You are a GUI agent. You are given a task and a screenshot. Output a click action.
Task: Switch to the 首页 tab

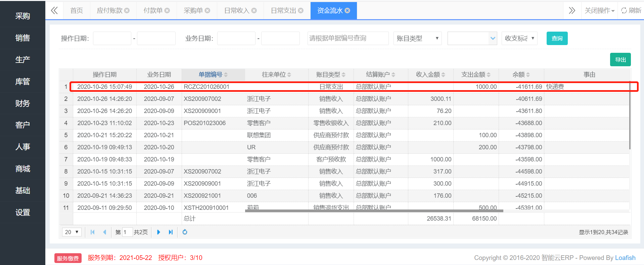[77, 11]
